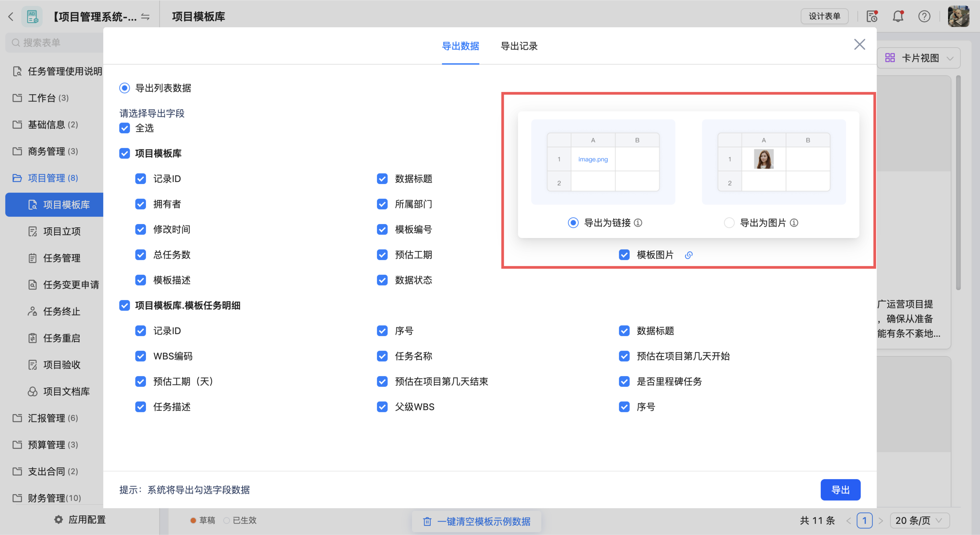Click the notification bell icon
The width and height of the screenshot is (980, 535).
point(898,16)
